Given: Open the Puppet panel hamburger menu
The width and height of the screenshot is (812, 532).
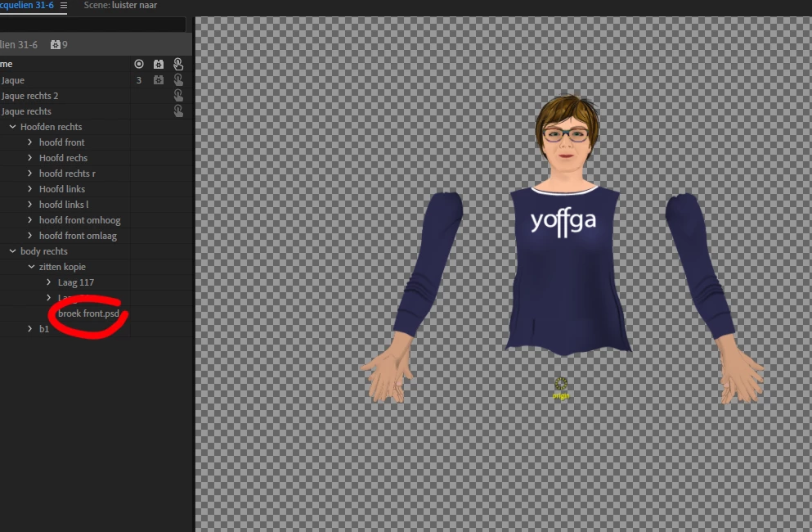Looking at the screenshot, I should click(64, 5).
